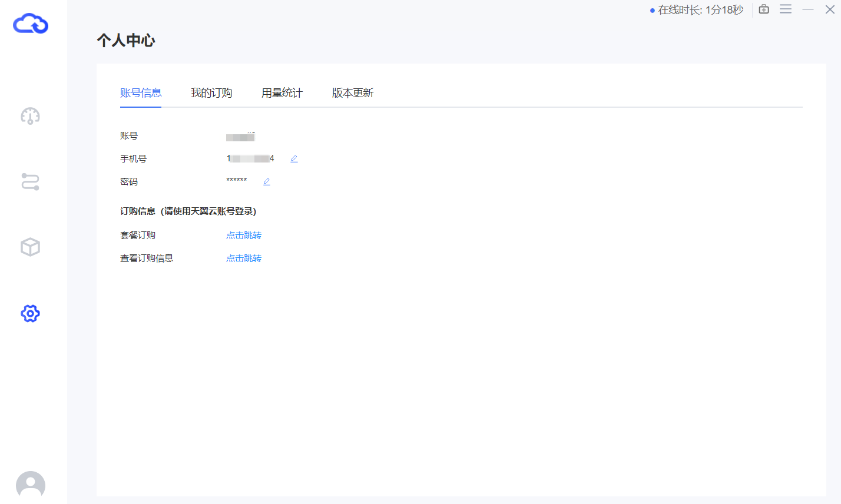This screenshot has height=504, width=841.
Task: Click the cloud logo in the sidebar
Action: (31, 24)
